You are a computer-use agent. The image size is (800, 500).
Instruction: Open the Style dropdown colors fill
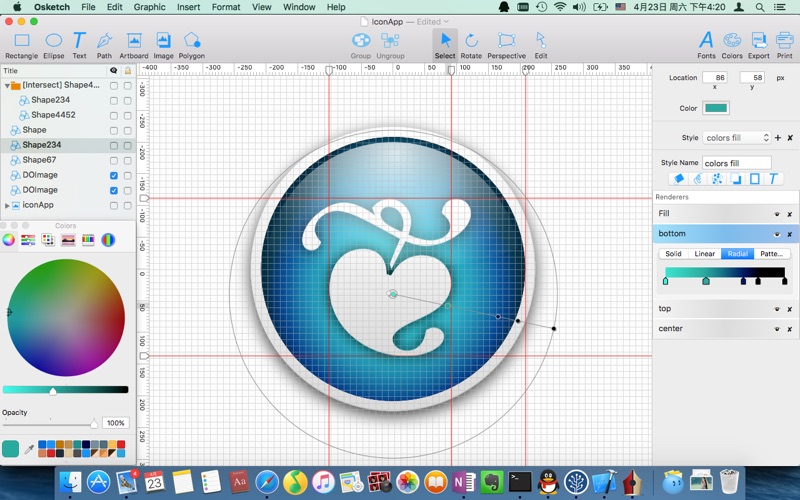pos(737,138)
